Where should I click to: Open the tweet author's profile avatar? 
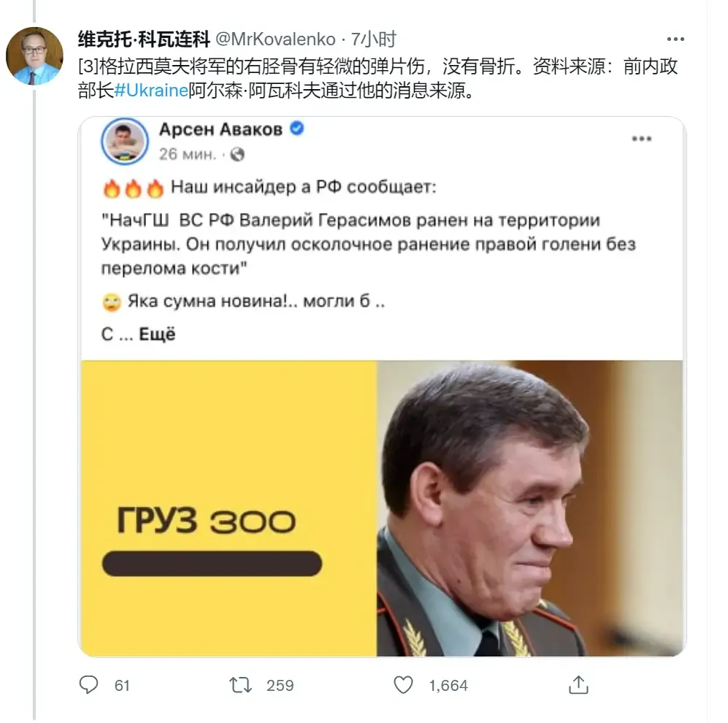click(34, 56)
